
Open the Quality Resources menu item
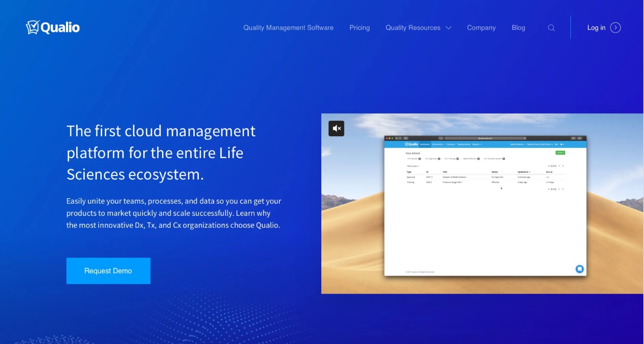click(x=413, y=28)
